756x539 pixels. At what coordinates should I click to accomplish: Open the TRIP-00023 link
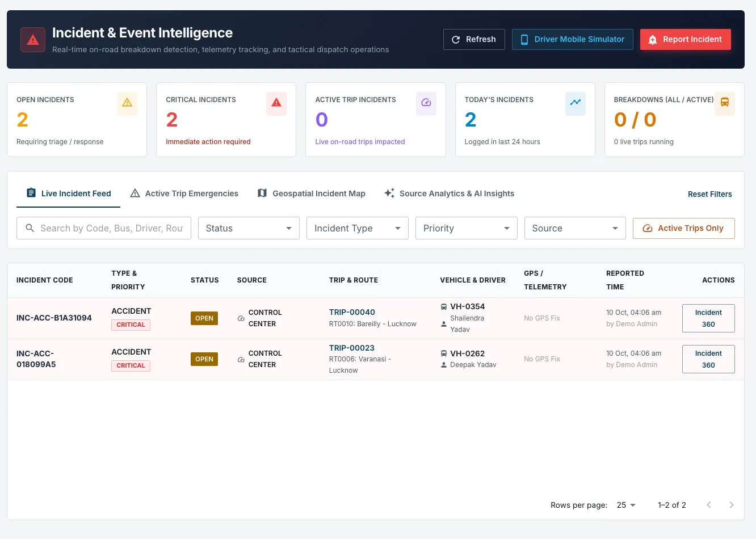(352, 348)
